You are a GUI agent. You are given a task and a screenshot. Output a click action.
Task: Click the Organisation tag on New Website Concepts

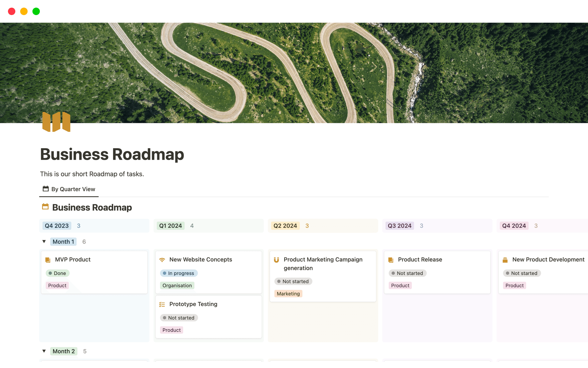(177, 285)
